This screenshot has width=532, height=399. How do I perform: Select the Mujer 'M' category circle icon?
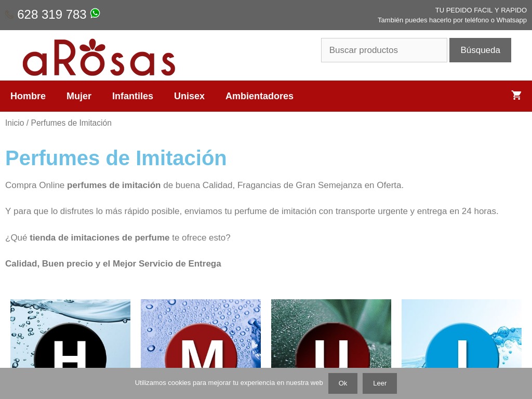[x=201, y=350]
